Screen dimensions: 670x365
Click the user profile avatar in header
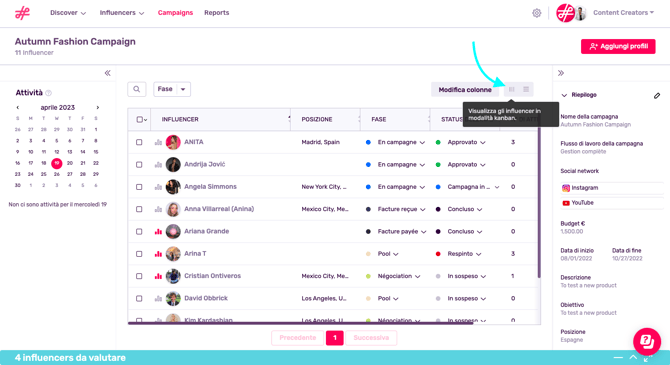coord(580,13)
